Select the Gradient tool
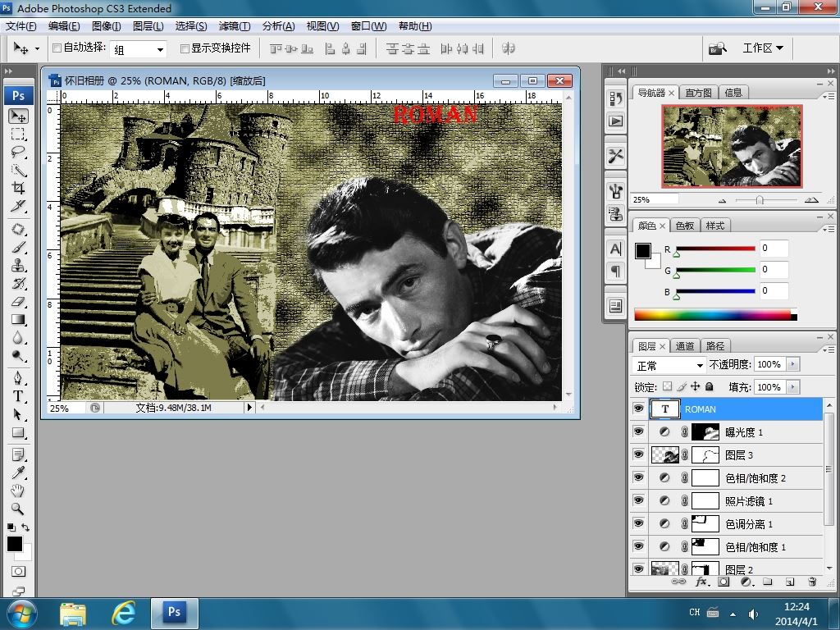 (x=18, y=320)
